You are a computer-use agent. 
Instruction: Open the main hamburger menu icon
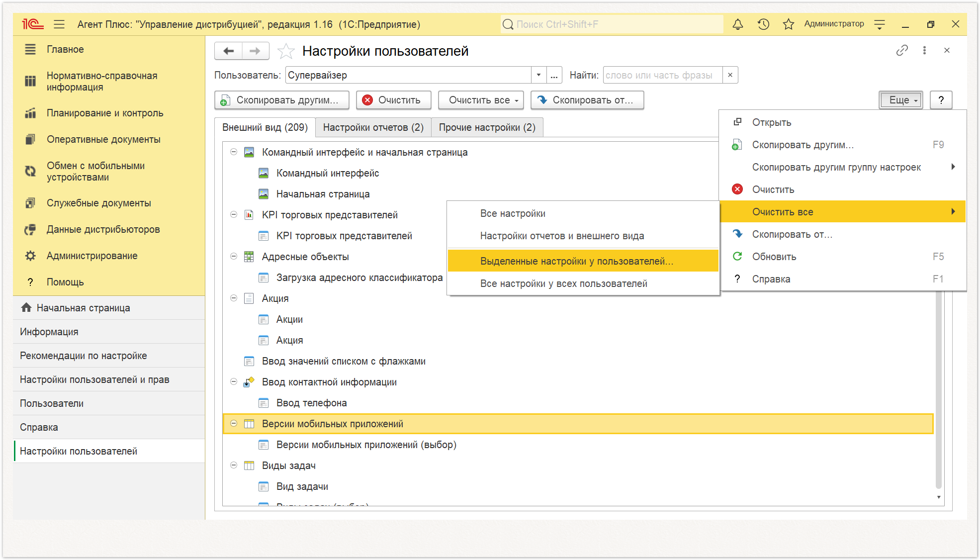point(59,24)
